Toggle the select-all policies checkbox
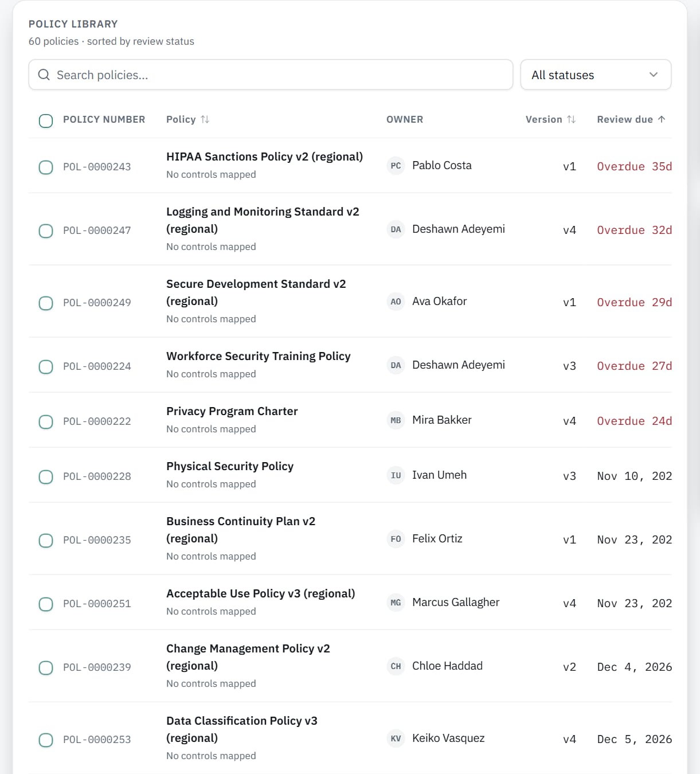Viewport: 700px width, 774px height. click(46, 120)
